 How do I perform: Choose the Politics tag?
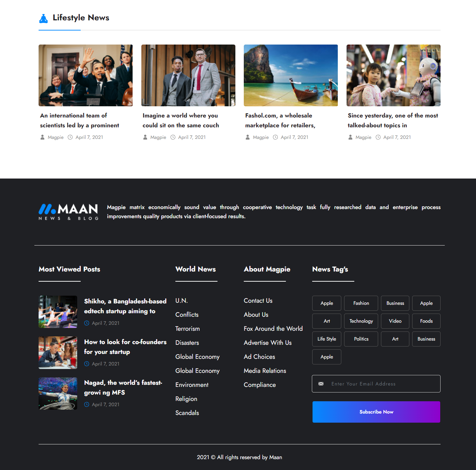click(x=361, y=339)
